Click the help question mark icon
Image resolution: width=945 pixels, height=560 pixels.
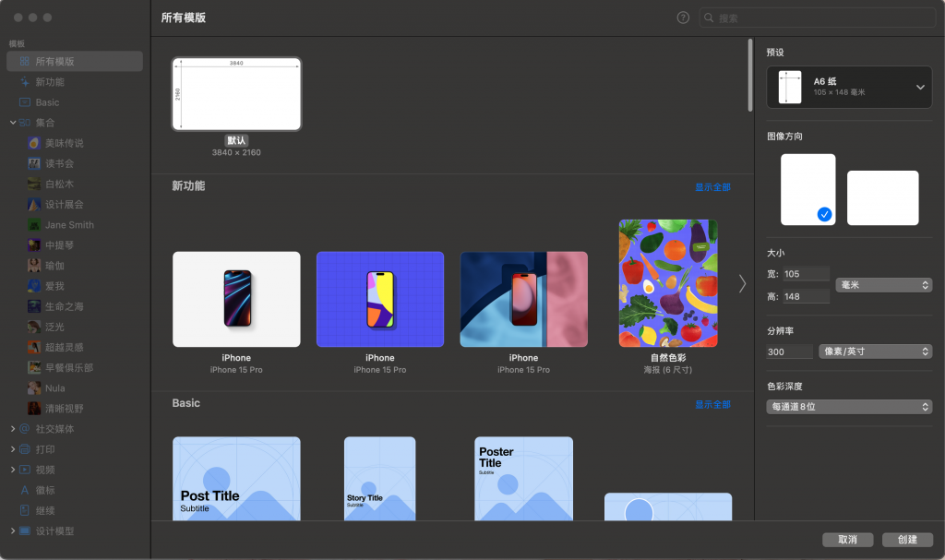coord(682,17)
